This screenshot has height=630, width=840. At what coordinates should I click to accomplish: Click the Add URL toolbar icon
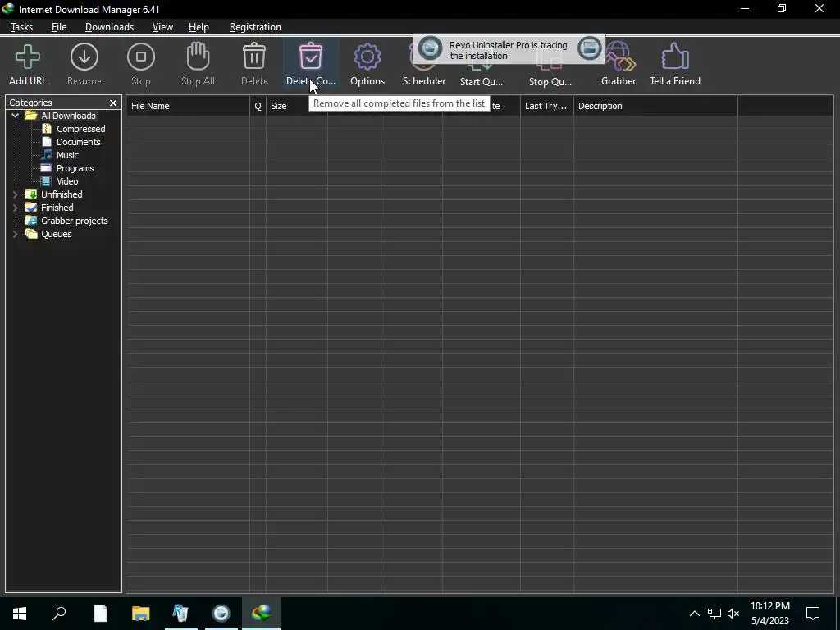28,57
